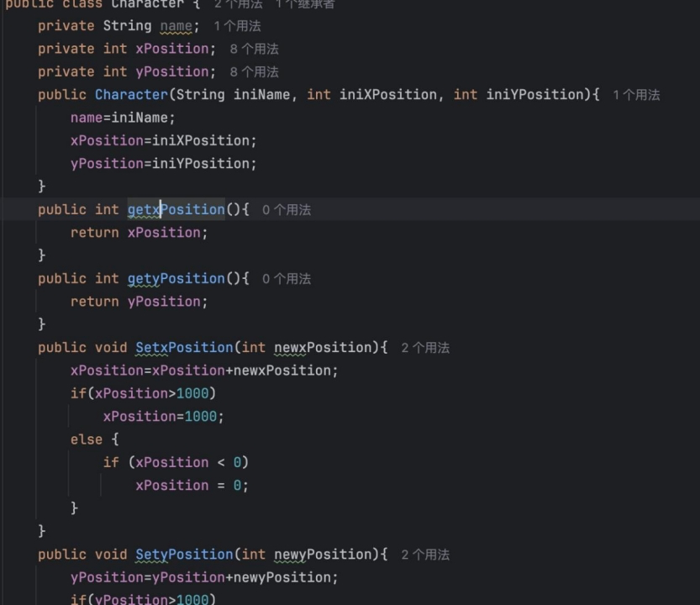The image size is (700, 605).
Task: Click the else keyword
Action: [86, 439]
